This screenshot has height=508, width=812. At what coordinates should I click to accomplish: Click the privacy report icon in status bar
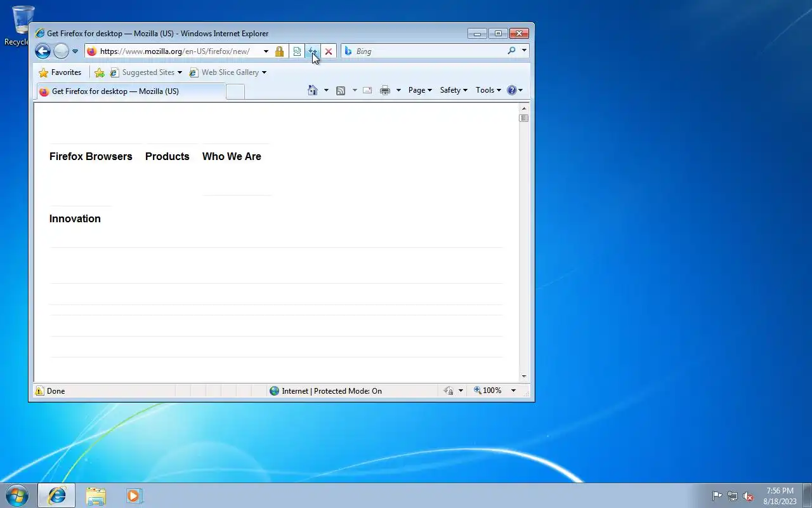[x=449, y=391]
